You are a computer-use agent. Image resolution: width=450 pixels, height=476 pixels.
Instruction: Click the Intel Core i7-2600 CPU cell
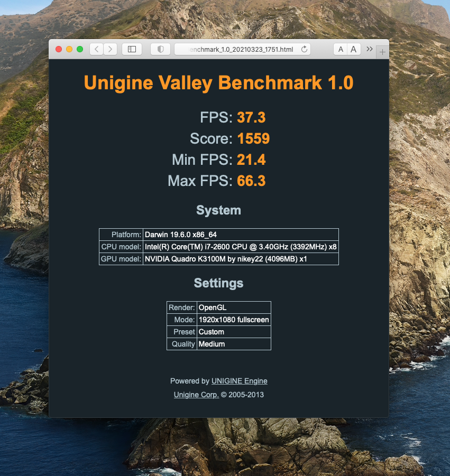coord(241,247)
